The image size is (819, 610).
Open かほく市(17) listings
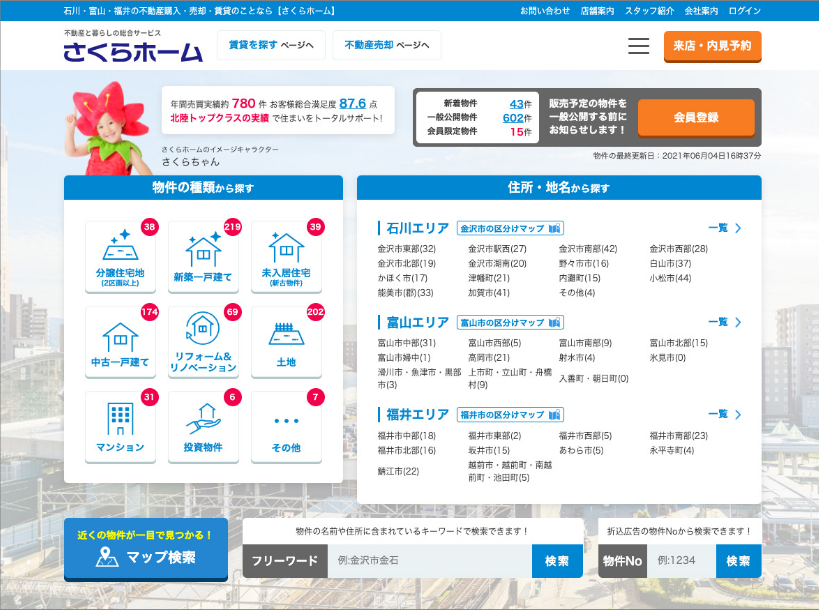tap(403, 278)
